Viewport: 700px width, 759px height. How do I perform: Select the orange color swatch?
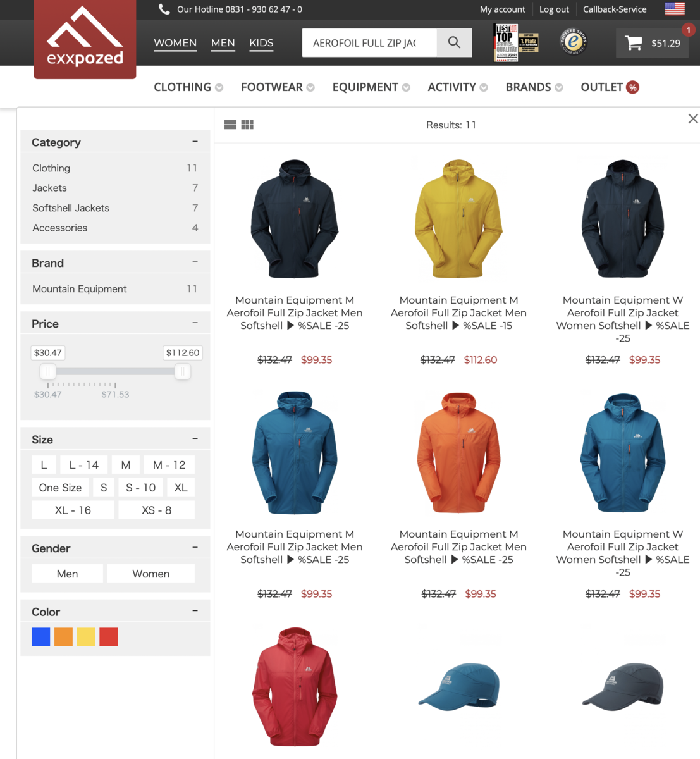coord(63,637)
